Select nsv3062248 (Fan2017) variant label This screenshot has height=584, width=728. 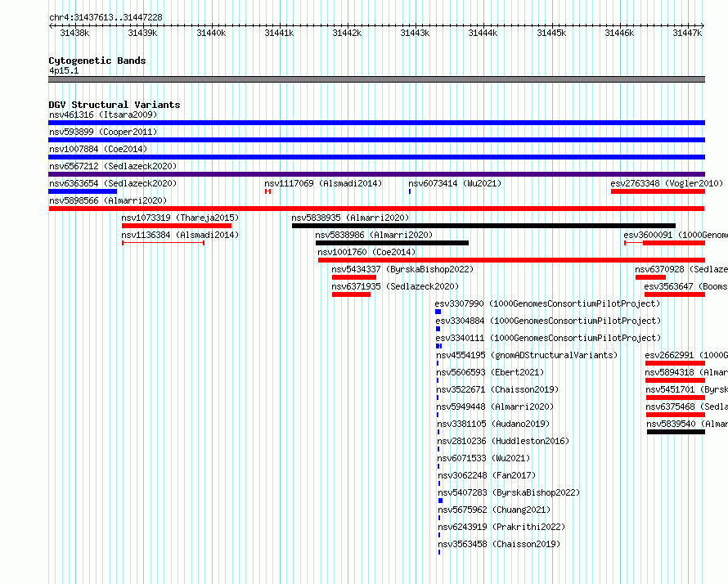(x=487, y=475)
